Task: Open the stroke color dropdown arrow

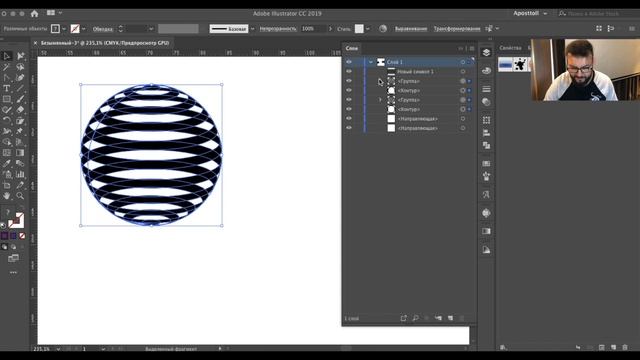Action: point(84,29)
